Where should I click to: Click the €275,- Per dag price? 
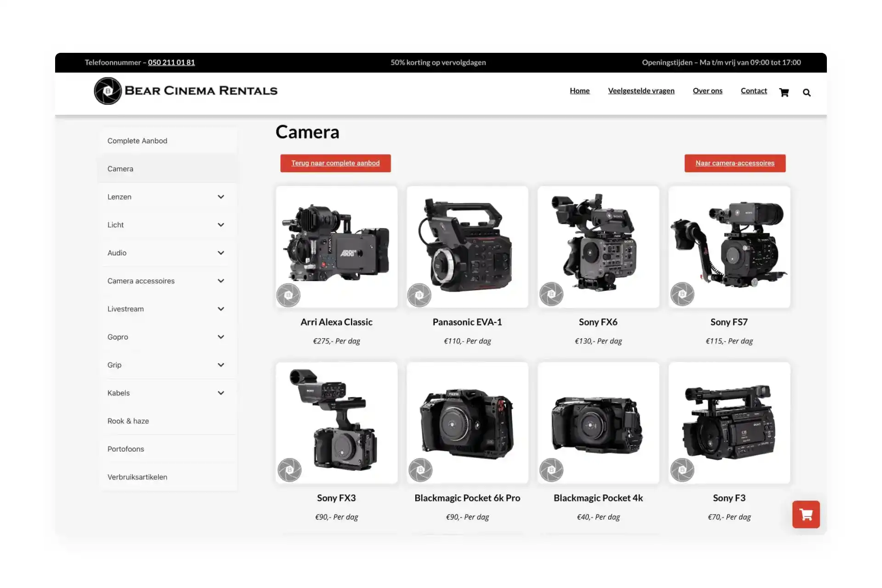pyautogui.click(x=337, y=341)
